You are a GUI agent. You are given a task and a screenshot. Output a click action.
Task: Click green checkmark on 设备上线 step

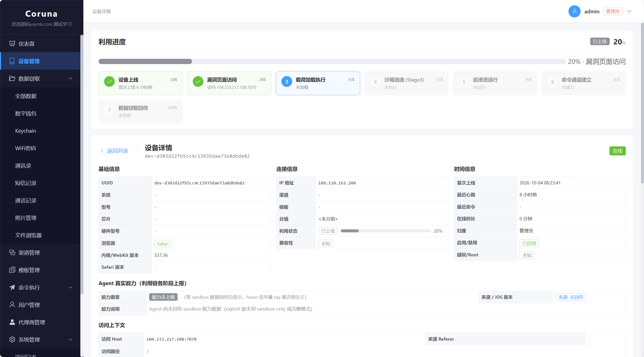pyautogui.click(x=109, y=81)
